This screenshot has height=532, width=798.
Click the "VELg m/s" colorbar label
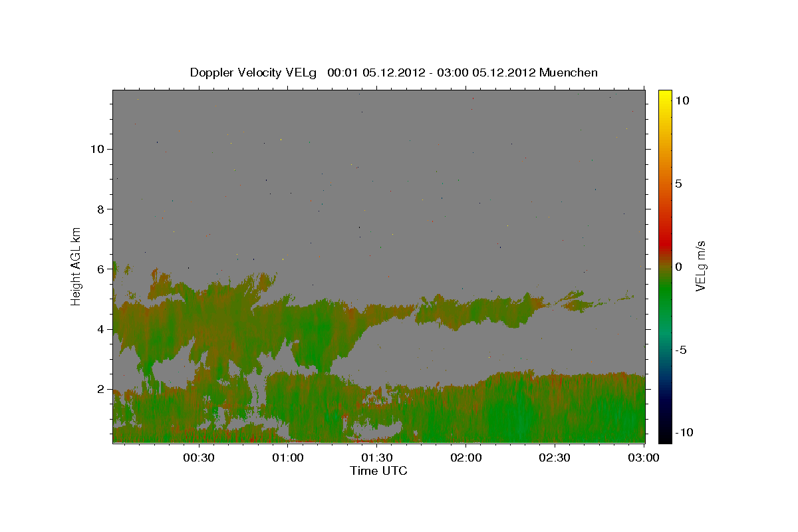pos(700,267)
